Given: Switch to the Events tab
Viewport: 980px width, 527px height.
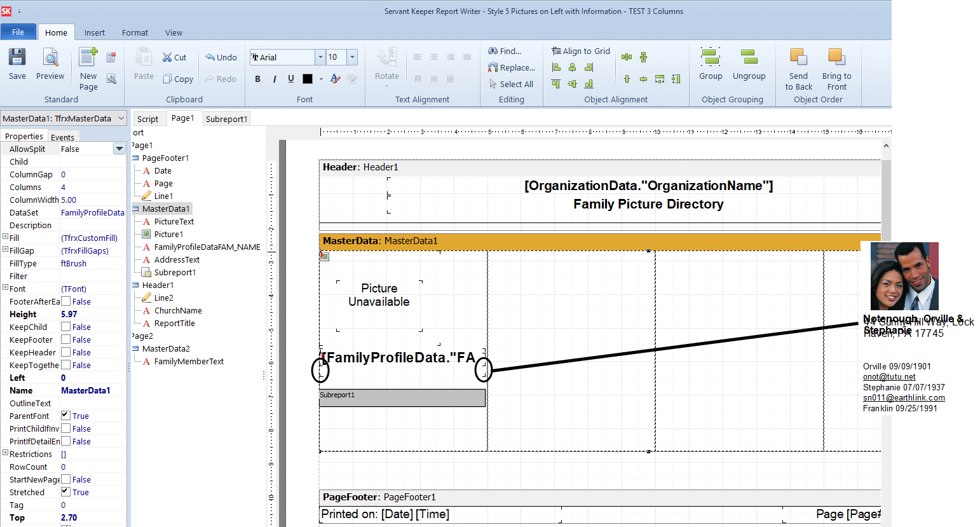Looking at the screenshot, I should pos(62,137).
